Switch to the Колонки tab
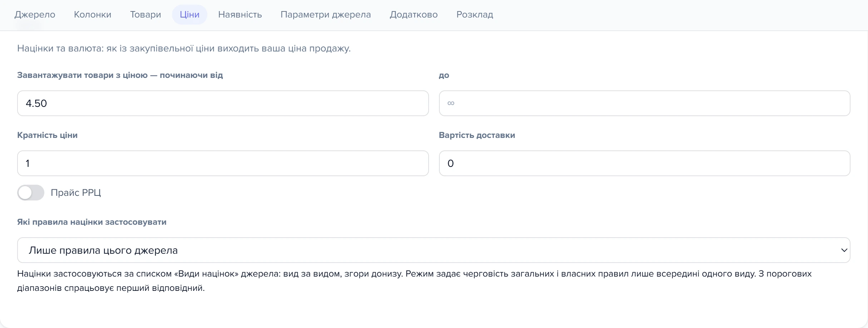Viewport: 868px width, 328px height. tap(93, 15)
